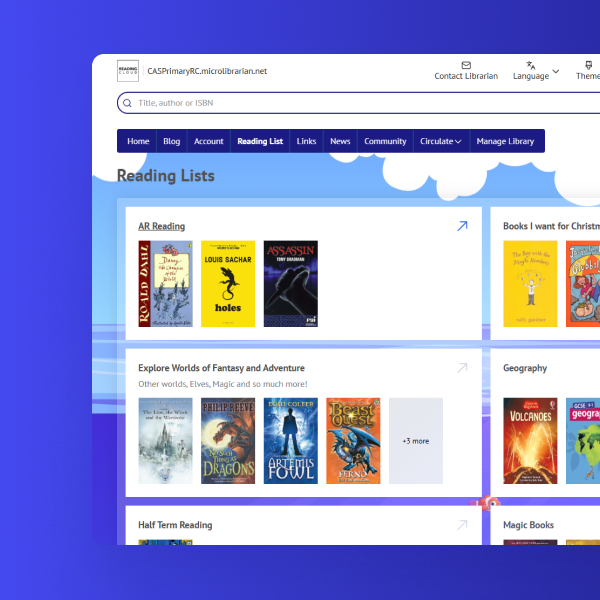Show the +3 more books tile

(x=415, y=440)
